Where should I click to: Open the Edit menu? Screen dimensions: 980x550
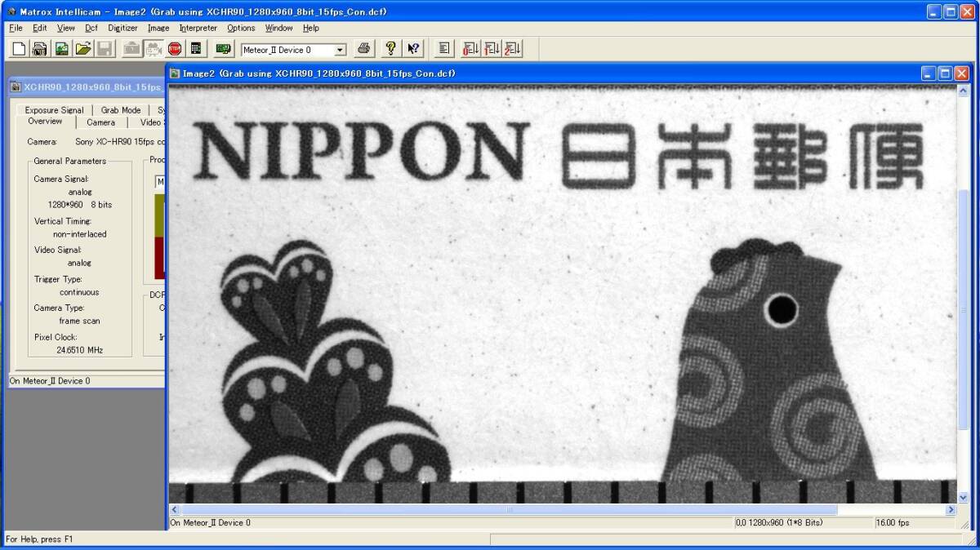pos(40,28)
